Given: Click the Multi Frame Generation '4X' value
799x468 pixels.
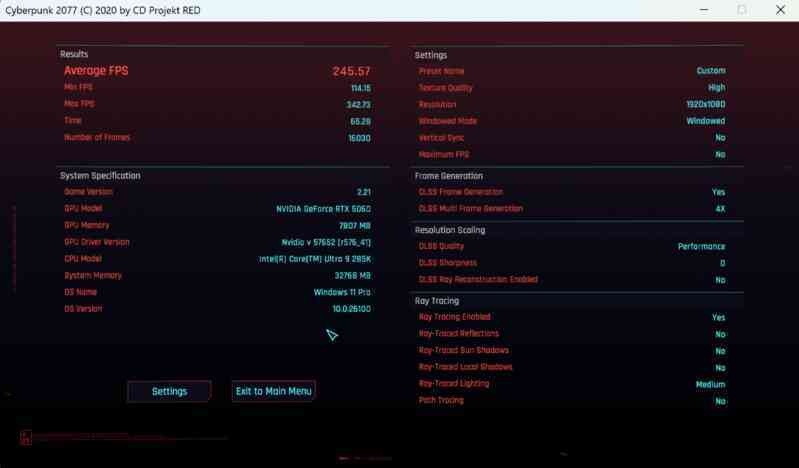Looking at the screenshot, I should pos(720,209).
